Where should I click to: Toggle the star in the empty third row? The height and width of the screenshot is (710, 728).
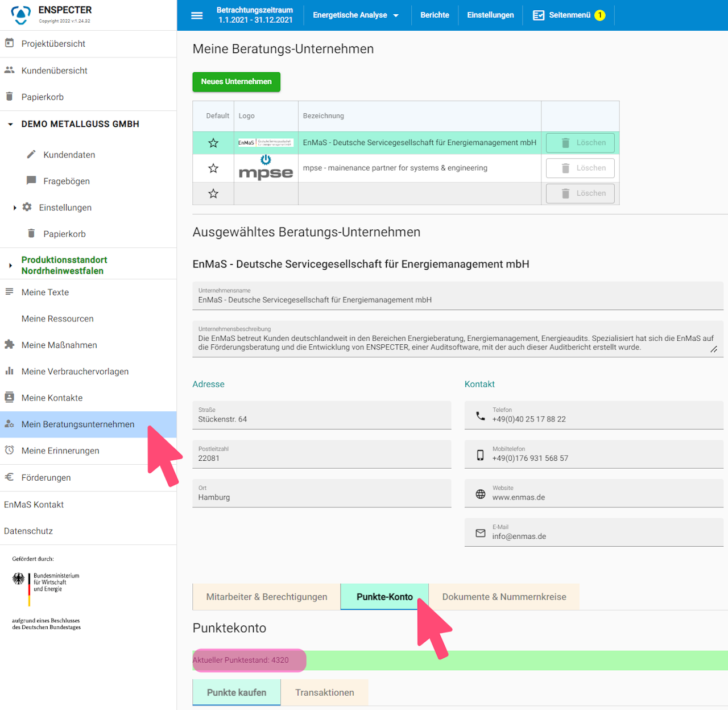pyautogui.click(x=213, y=193)
